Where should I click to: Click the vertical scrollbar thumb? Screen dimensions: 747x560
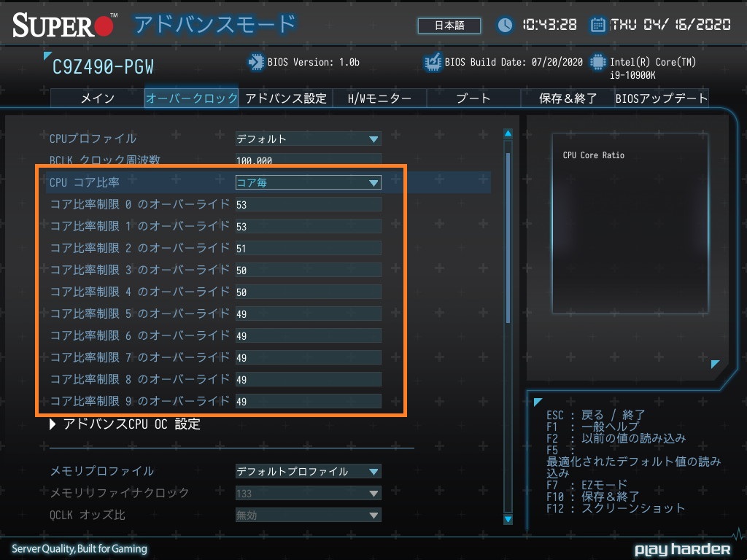[508, 238]
